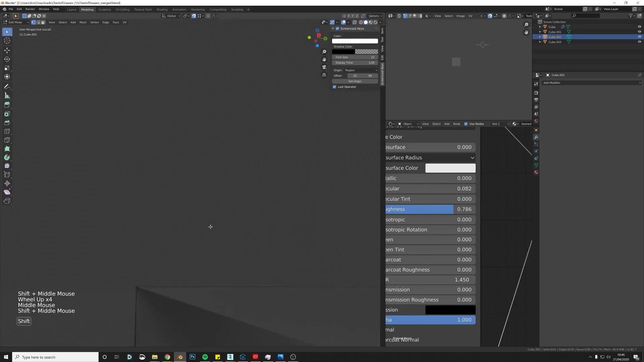Select the Measure tool
Viewport: 644px width, 362px height.
7,96
